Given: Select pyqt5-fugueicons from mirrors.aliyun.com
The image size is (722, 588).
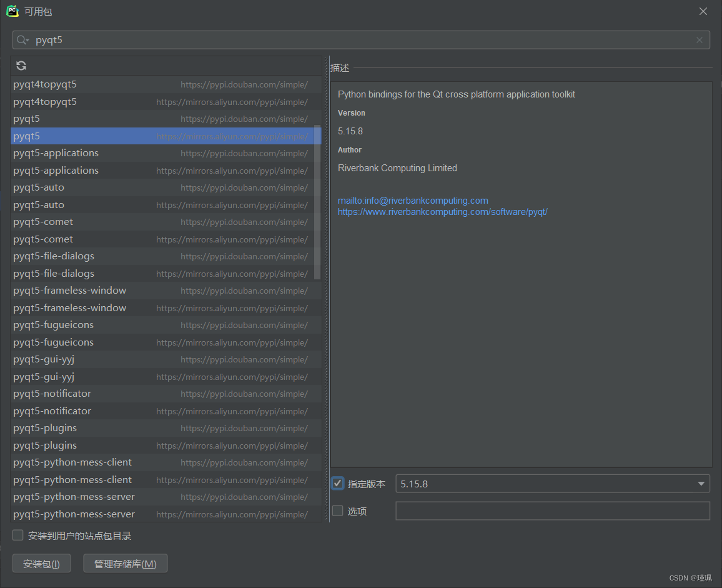Looking at the screenshot, I should (166, 342).
